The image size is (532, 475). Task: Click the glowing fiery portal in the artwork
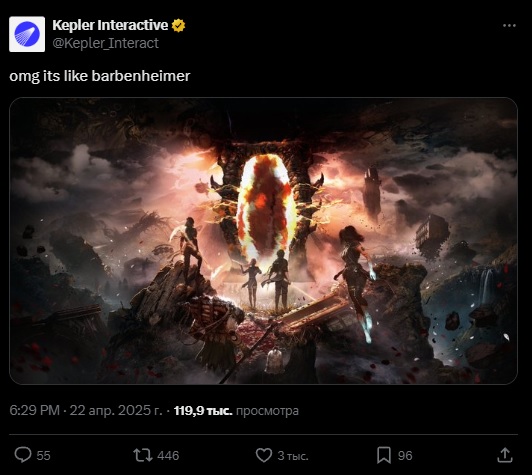265,207
